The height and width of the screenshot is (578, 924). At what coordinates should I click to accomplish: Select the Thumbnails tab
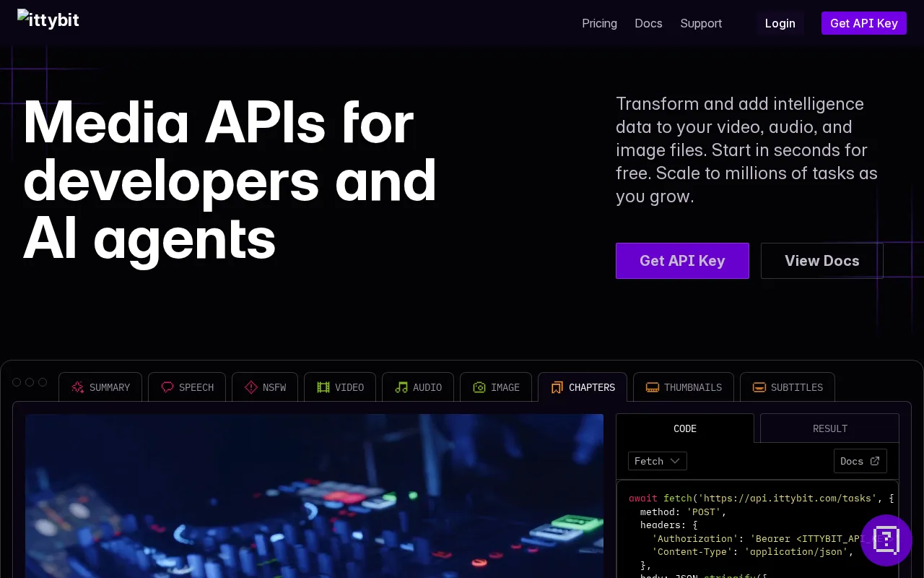click(684, 387)
